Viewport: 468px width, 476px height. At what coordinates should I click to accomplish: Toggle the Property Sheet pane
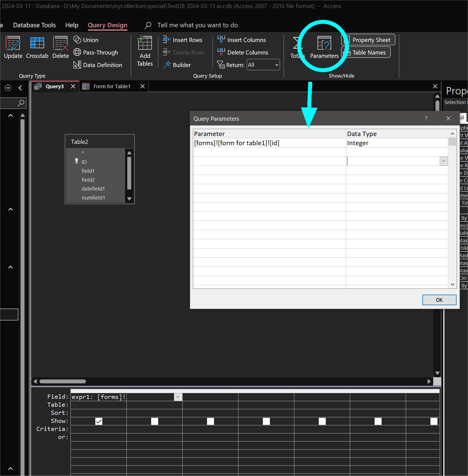pyautogui.click(x=368, y=40)
